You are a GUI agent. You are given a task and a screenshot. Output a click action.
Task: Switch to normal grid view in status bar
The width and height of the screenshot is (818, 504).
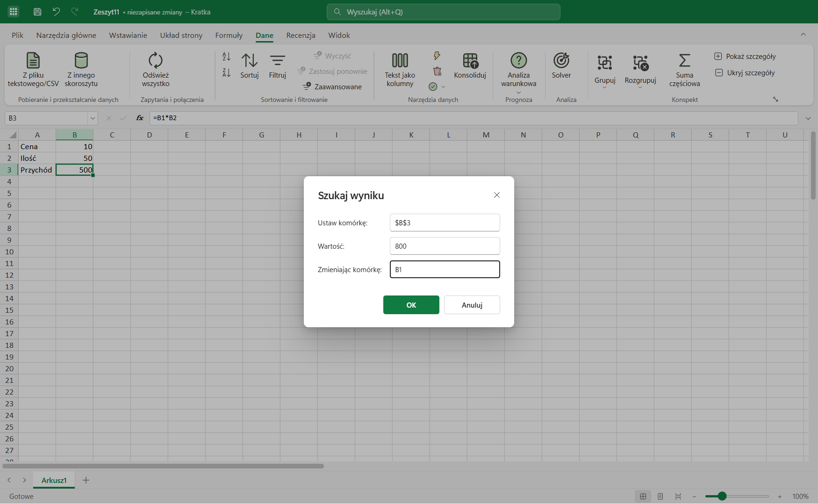coord(643,497)
